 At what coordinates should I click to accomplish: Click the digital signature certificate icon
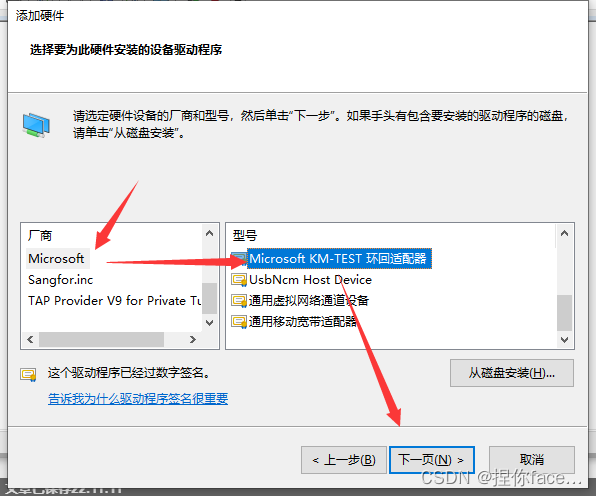pos(28,375)
